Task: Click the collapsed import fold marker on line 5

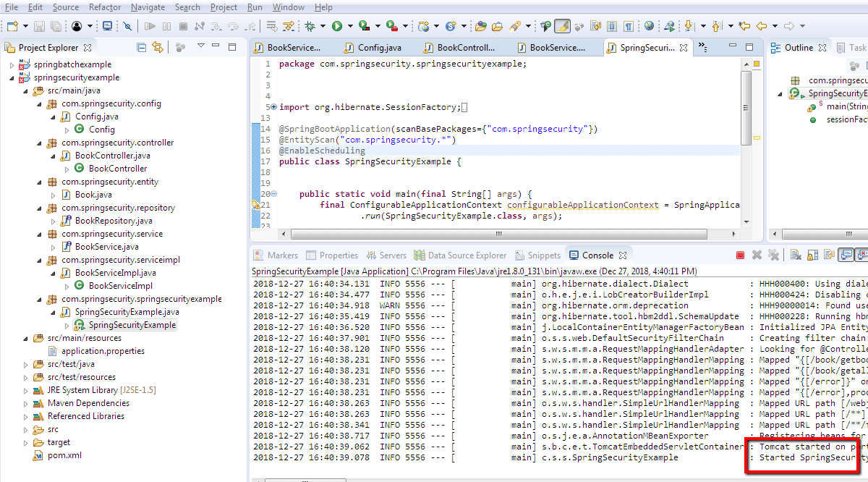Action: pyautogui.click(x=273, y=107)
